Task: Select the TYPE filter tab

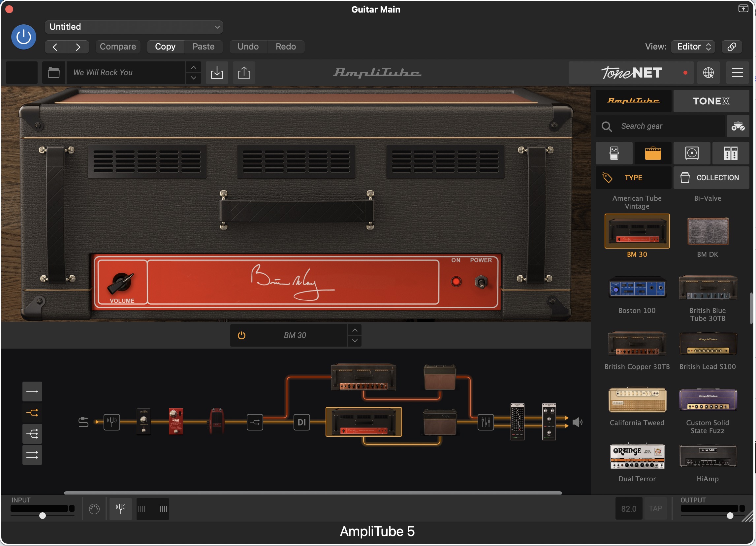Action: click(633, 178)
